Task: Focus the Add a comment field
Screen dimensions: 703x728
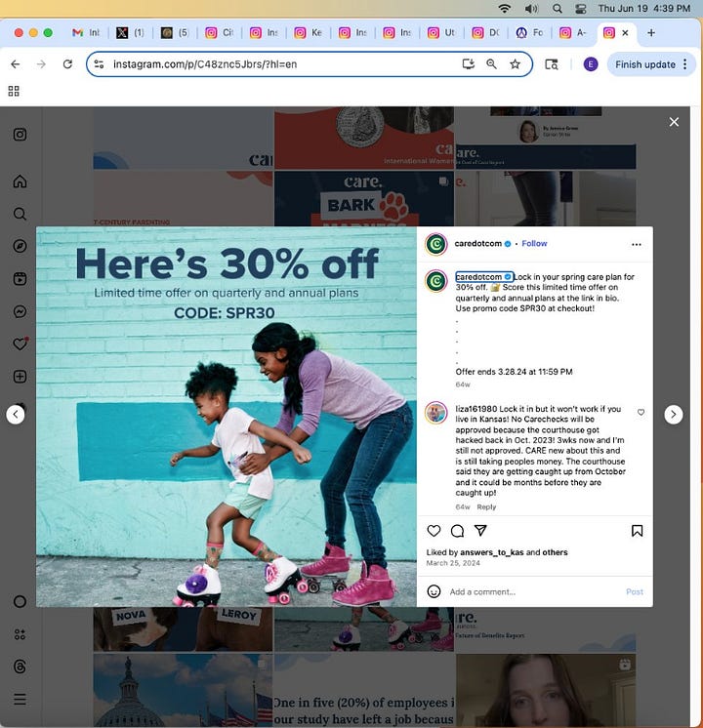Action: (534, 592)
